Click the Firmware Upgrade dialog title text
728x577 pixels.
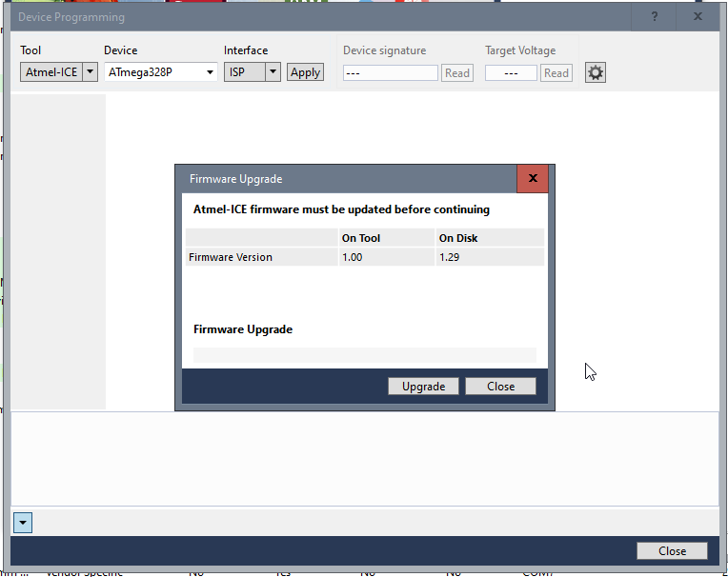tap(236, 179)
